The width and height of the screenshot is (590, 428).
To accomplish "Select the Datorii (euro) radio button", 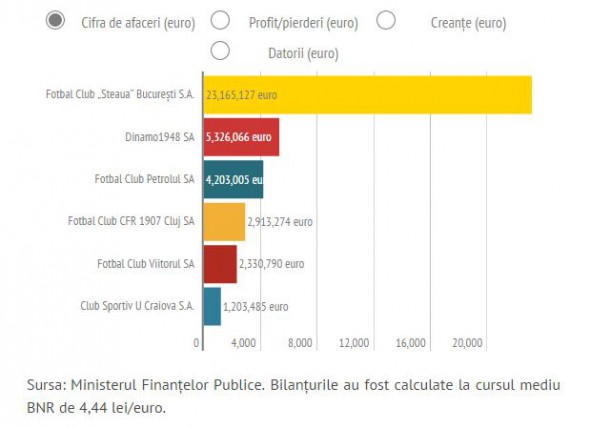I will pyautogui.click(x=220, y=50).
